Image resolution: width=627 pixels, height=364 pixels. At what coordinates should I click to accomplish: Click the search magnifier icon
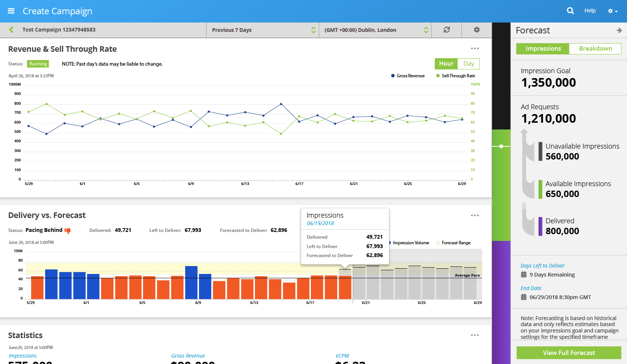[570, 11]
